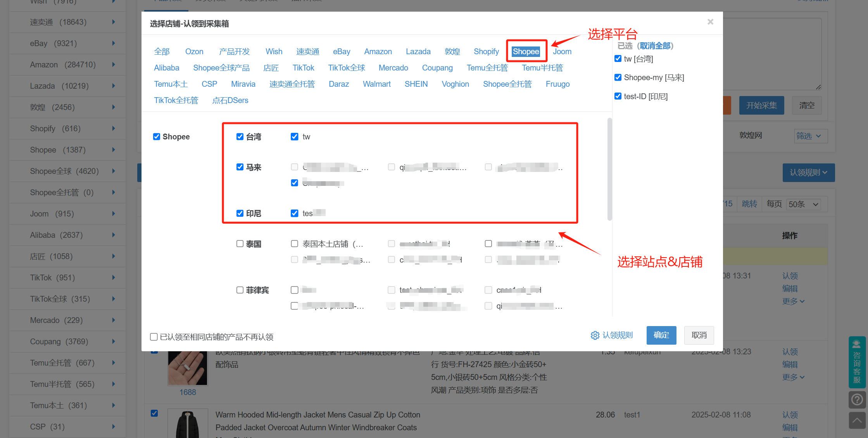Toggle the 印尼 site checkbox
This screenshot has height=438, width=868.
240,213
